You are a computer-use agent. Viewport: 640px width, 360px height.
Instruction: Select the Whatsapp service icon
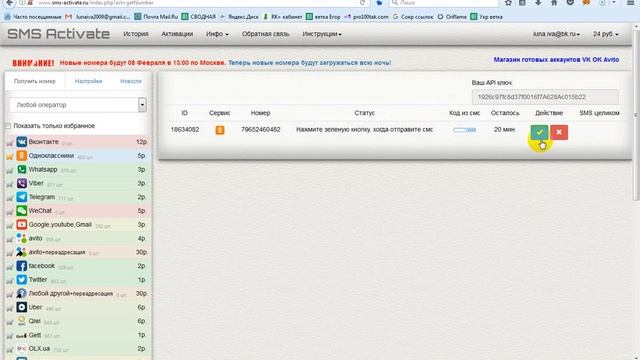(22, 169)
